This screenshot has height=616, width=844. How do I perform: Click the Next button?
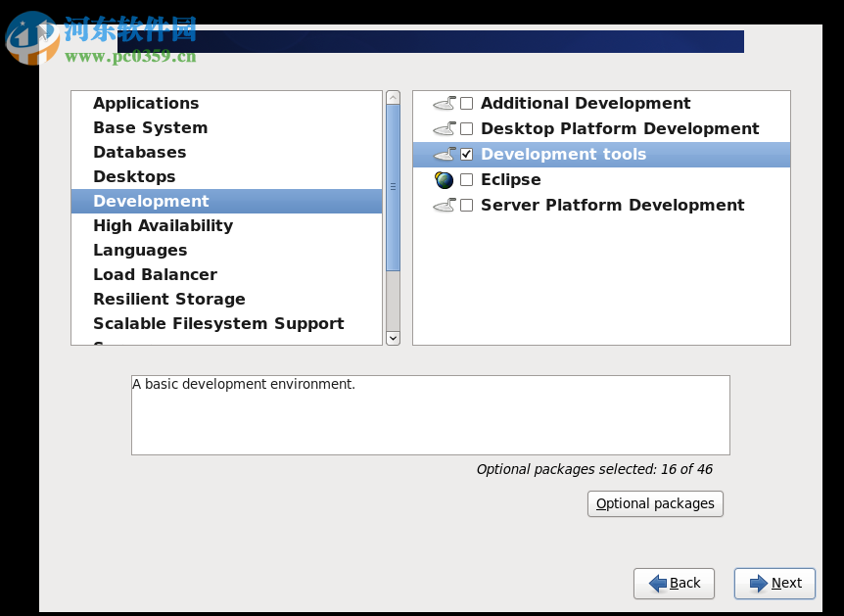[774, 583]
